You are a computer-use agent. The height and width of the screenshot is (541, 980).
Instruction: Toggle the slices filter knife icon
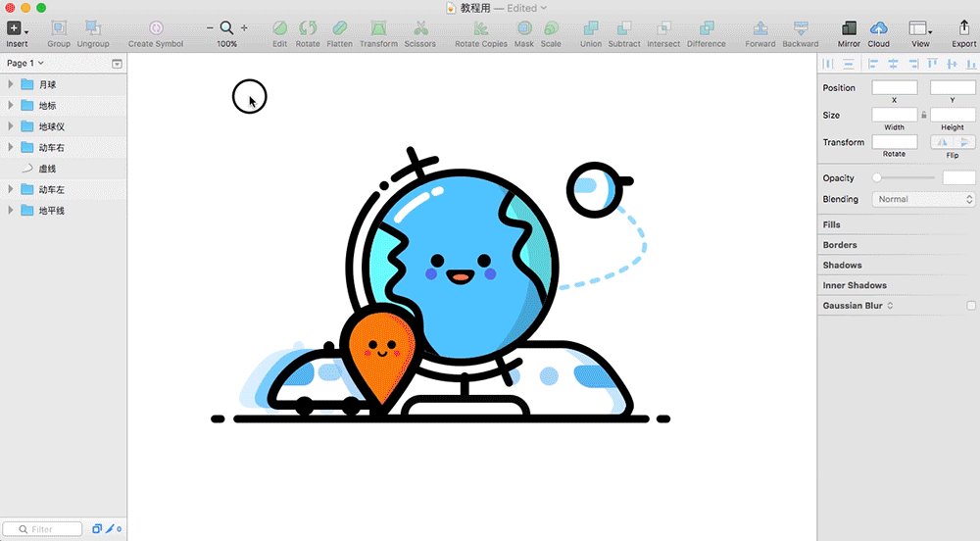110,529
